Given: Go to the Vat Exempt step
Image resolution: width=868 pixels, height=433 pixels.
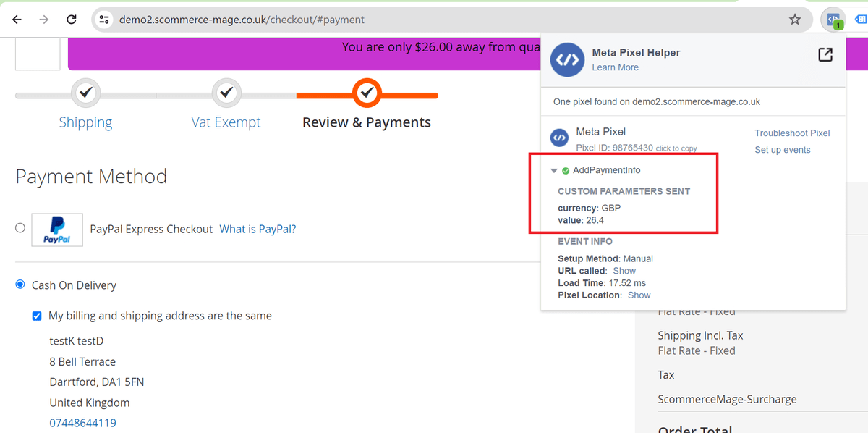Looking at the screenshot, I should (x=226, y=122).
